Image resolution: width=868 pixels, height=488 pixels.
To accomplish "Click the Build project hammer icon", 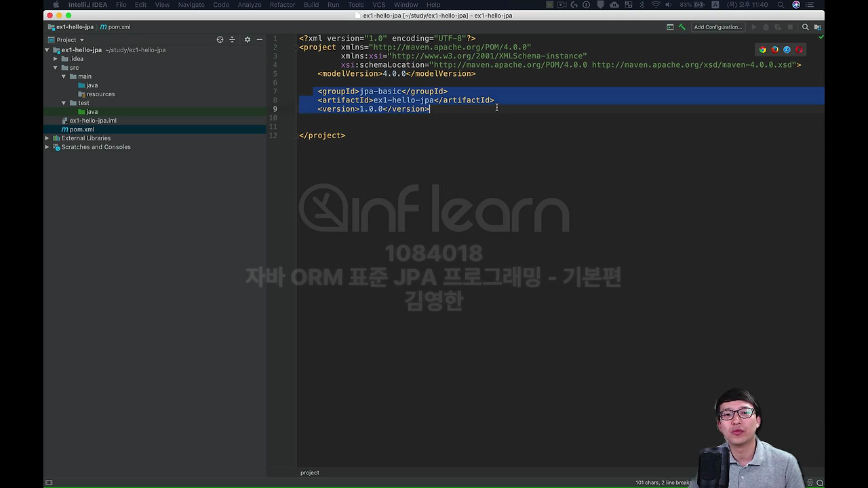I will pyautogui.click(x=682, y=27).
